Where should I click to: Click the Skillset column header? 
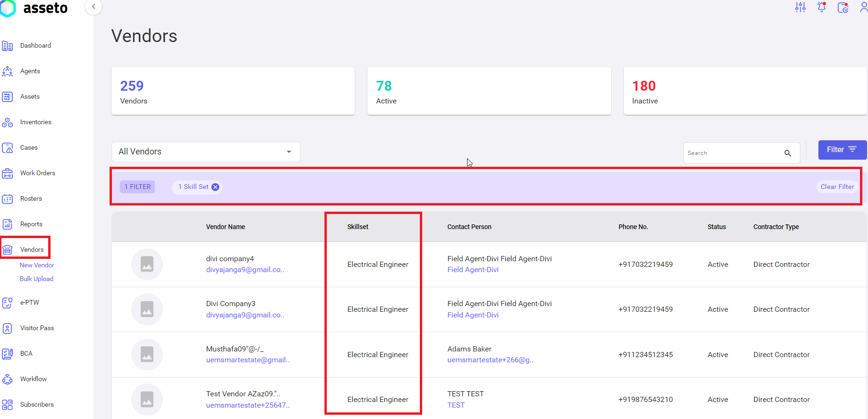(358, 227)
